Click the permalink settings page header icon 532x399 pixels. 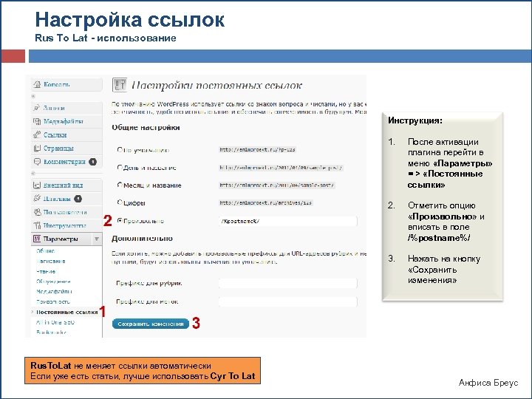(x=120, y=85)
